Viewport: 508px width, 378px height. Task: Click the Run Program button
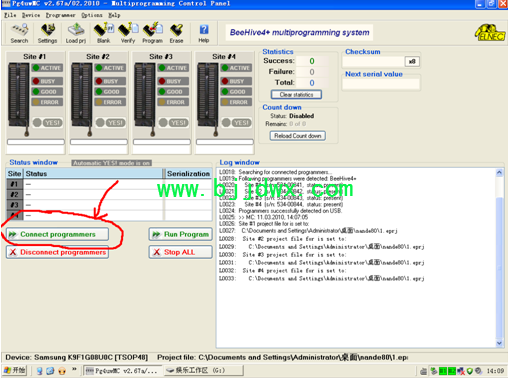pos(180,234)
